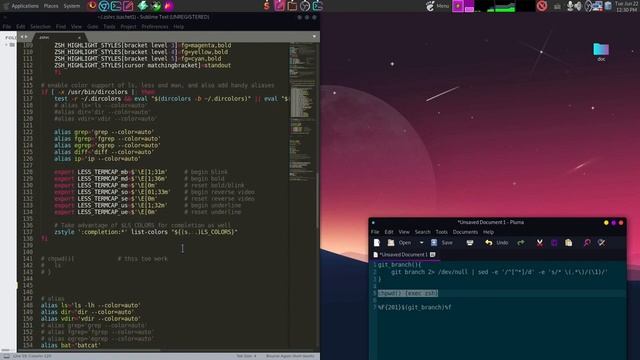Click the Copy icon in Pluma toolbar

click(554, 243)
